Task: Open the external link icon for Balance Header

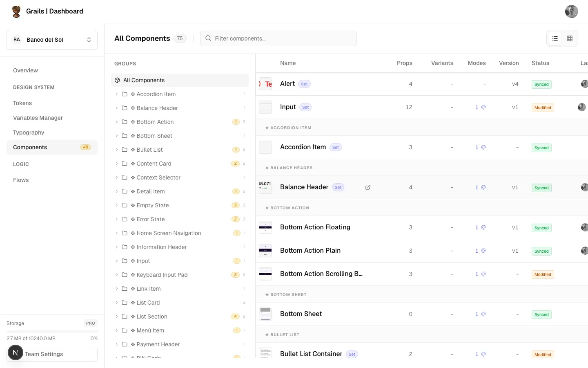Action: click(x=367, y=187)
